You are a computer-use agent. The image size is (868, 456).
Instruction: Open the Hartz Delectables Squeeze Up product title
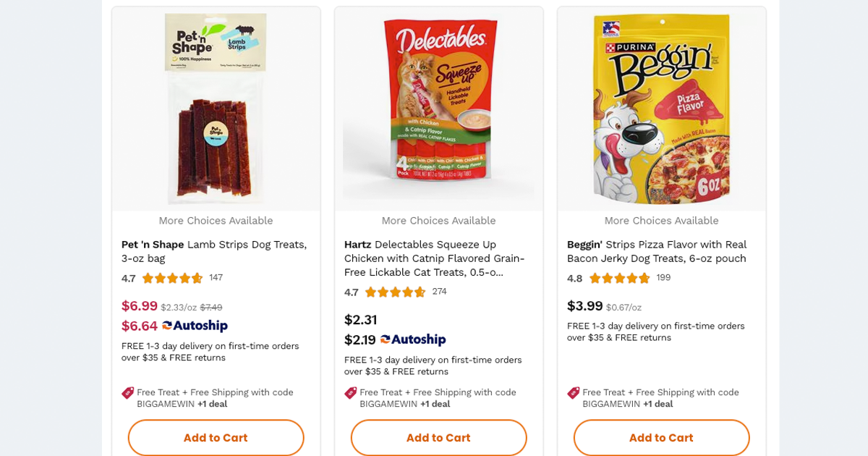click(435, 258)
